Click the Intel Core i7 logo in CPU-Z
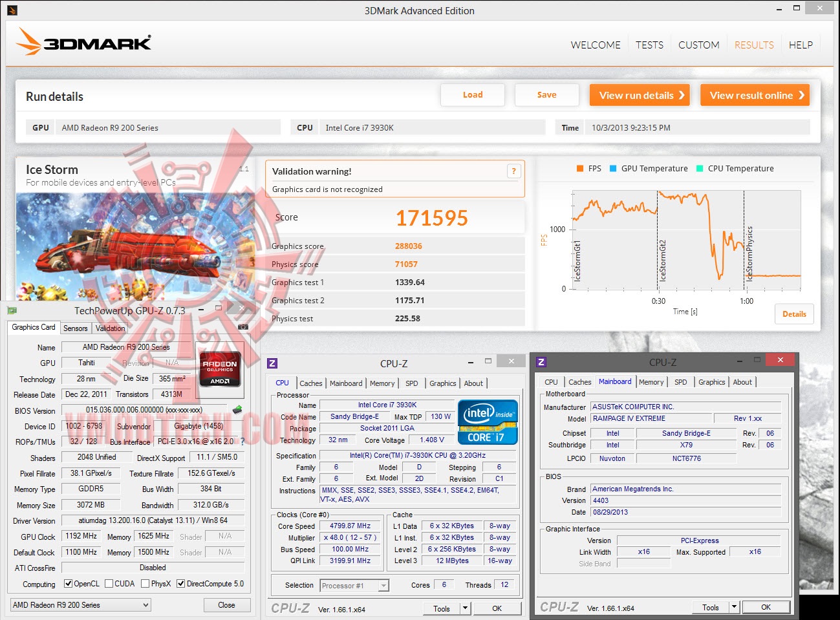This screenshot has width=840, height=620. (x=488, y=422)
